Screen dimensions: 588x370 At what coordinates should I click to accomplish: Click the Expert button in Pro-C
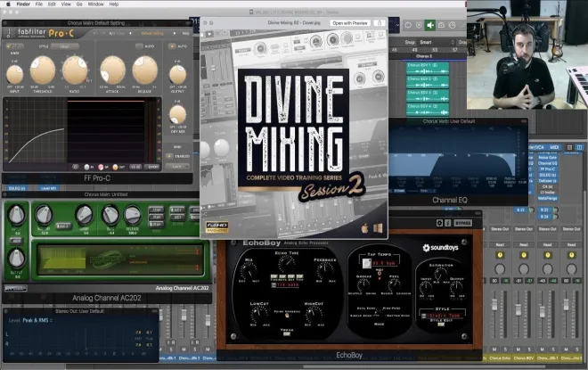point(153,167)
